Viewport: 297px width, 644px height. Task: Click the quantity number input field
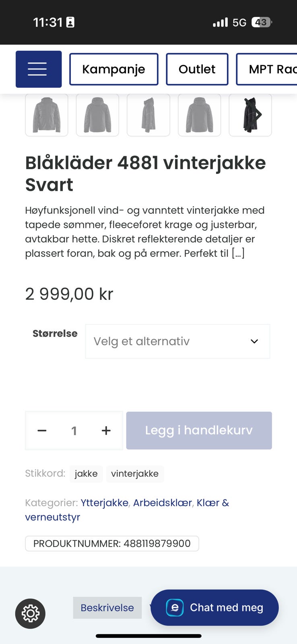pos(74,431)
